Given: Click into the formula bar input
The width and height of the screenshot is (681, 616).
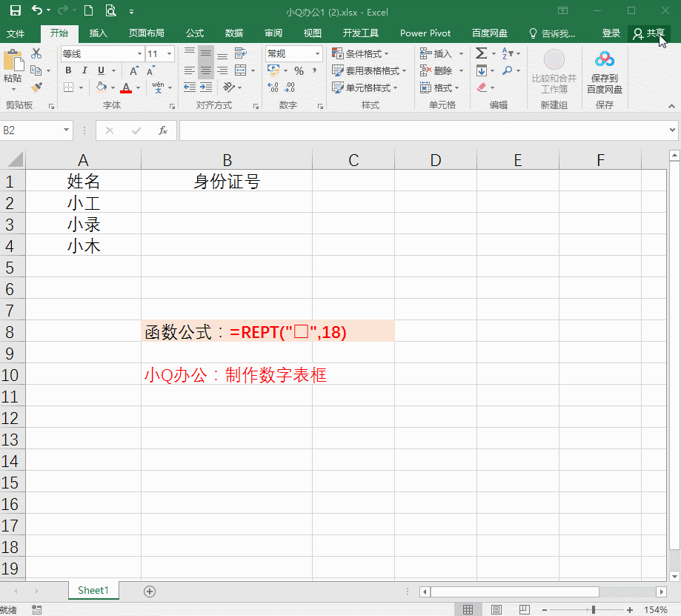Looking at the screenshot, I should pyautogui.click(x=424, y=130).
